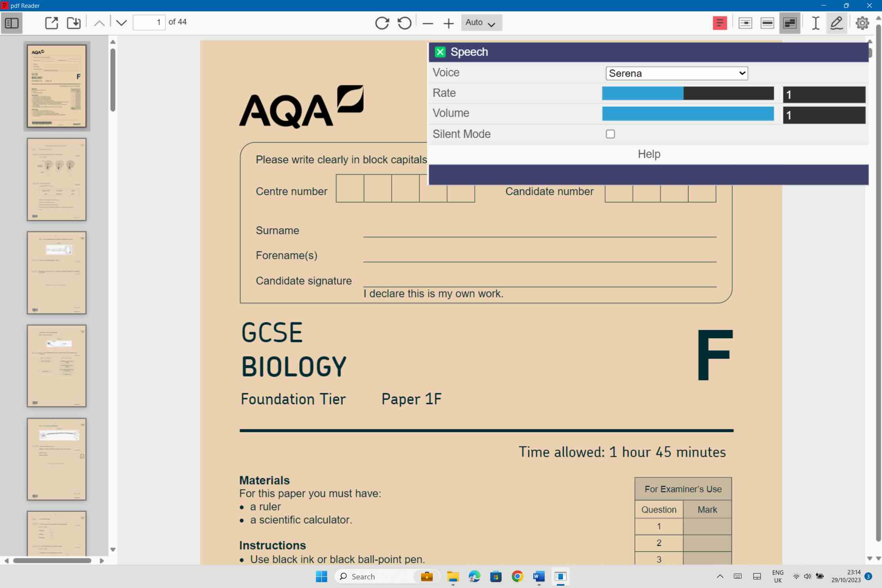Toggle the sidebar panel icon
The height and width of the screenshot is (588, 882).
(x=12, y=23)
